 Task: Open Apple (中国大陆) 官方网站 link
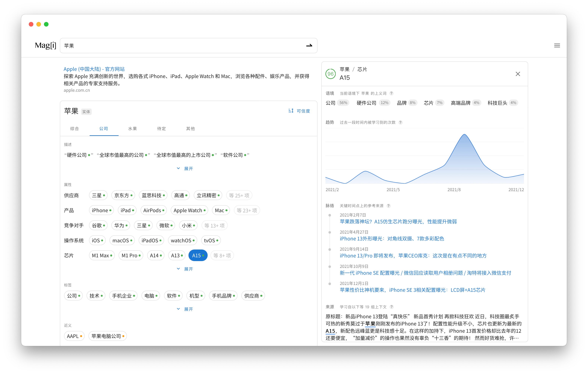(94, 69)
